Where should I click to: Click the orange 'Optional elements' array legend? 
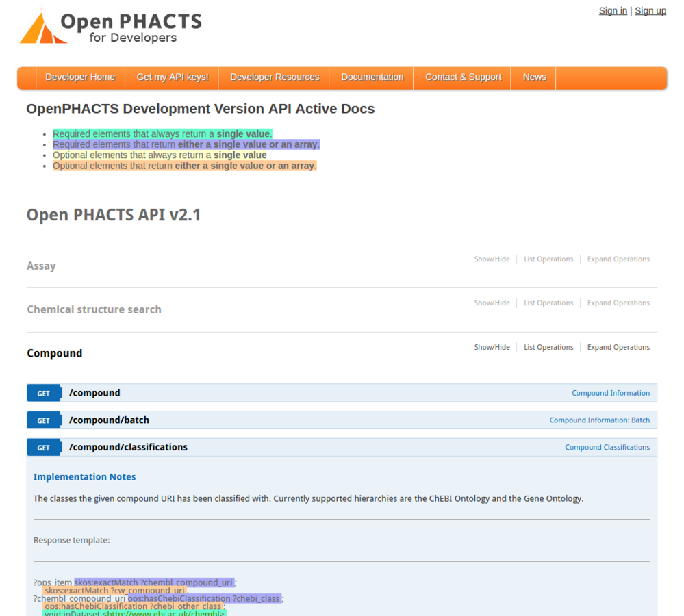click(185, 166)
